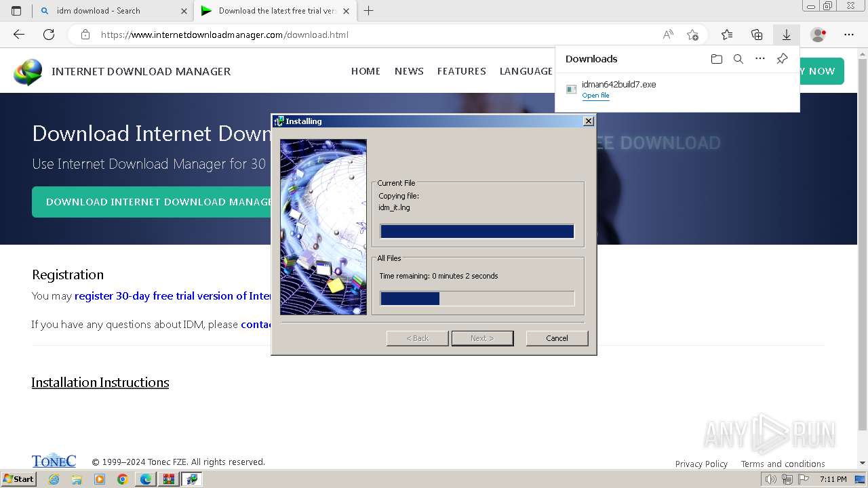Open a new tab with the plus icon
868x488 pixels.
368,11
